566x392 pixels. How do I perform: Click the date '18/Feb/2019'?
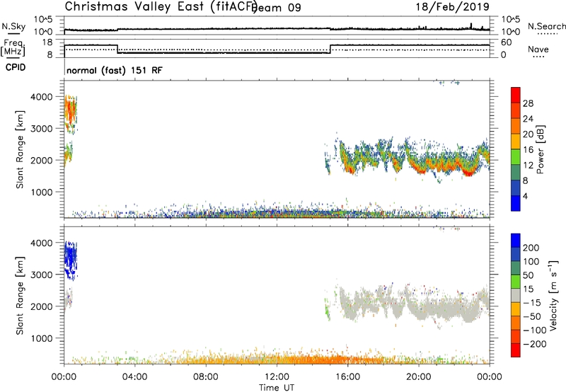tap(452, 6)
